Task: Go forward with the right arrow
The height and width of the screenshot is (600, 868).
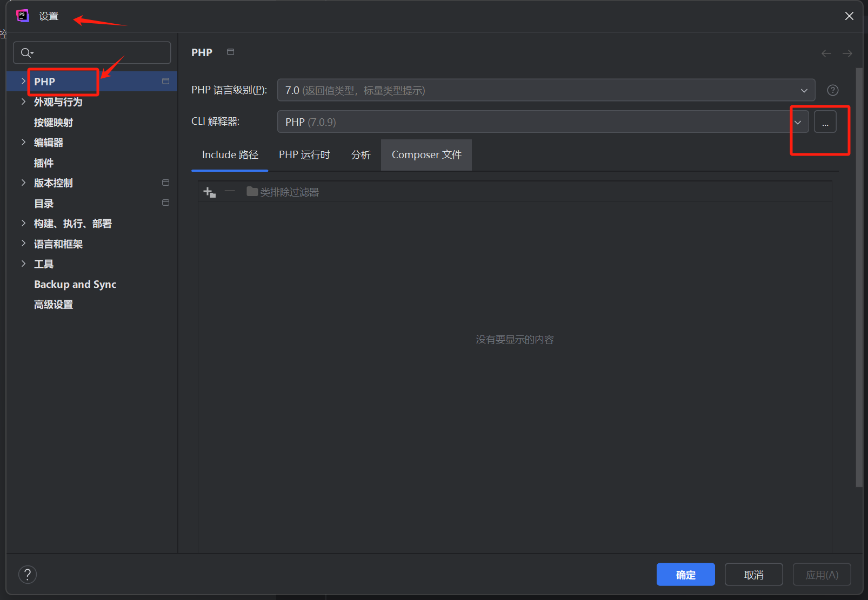Action: tap(847, 53)
